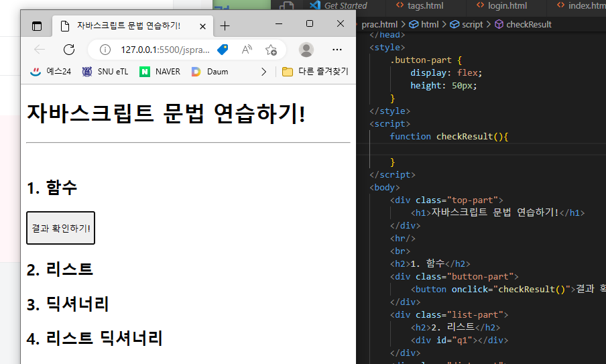Open Edge Settings and more menu
The image size is (606, 364).
pos(337,50)
